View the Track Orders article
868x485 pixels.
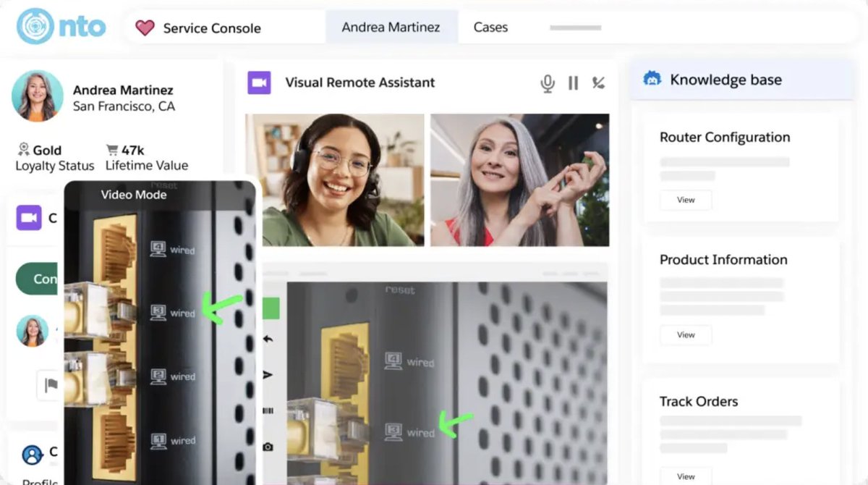pos(686,476)
